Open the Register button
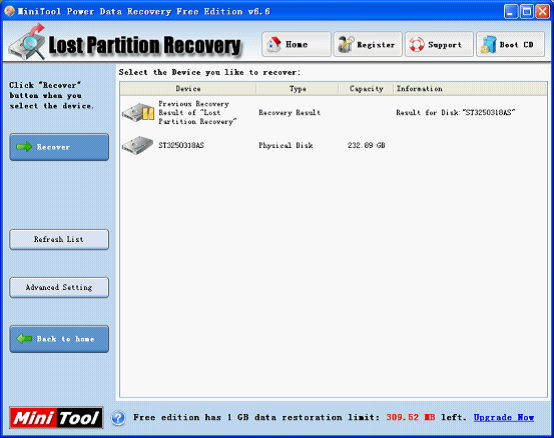Image resolution: width=554 pixels, height=438 pixels. click(x=368, y=44)
